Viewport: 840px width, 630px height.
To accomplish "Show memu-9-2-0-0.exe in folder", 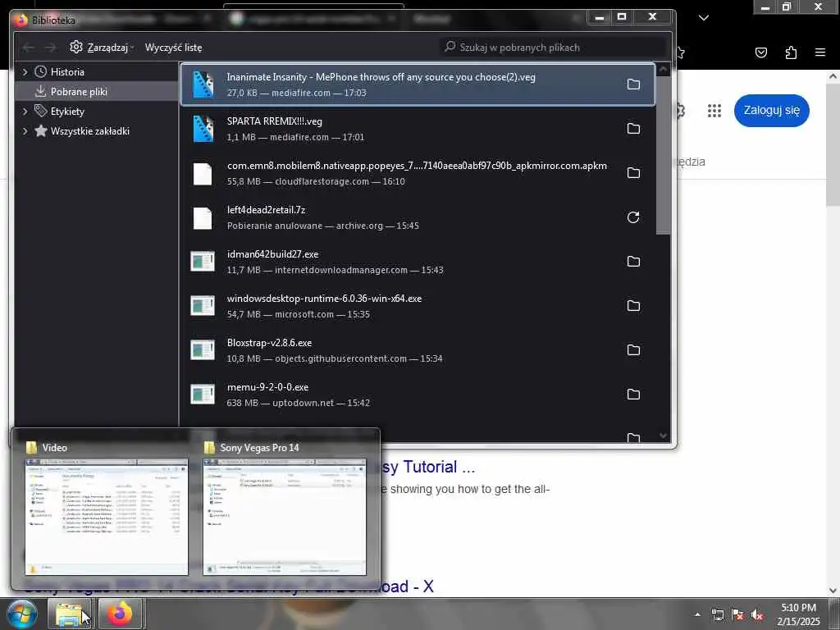I will (633, 395).
